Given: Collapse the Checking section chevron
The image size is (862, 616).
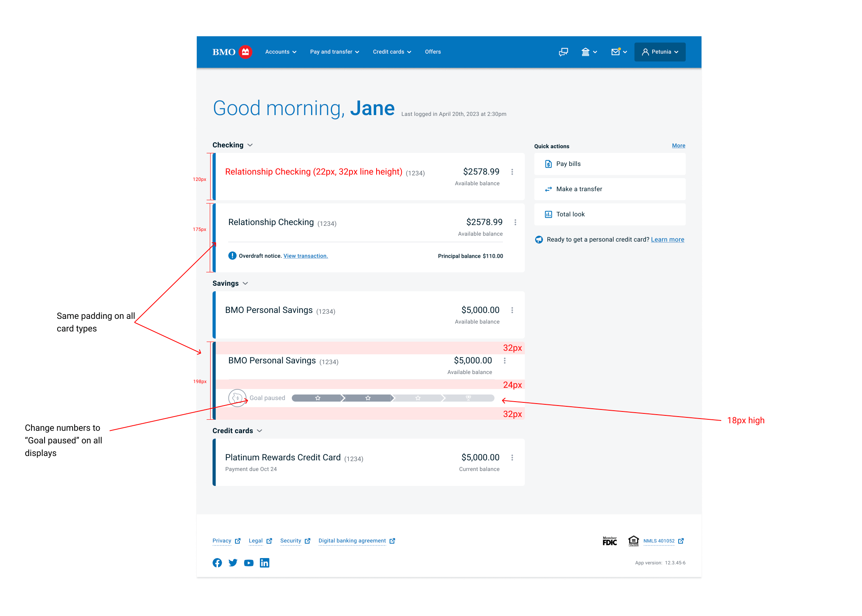Looking at the screenshot, I should tap(250, 145).
